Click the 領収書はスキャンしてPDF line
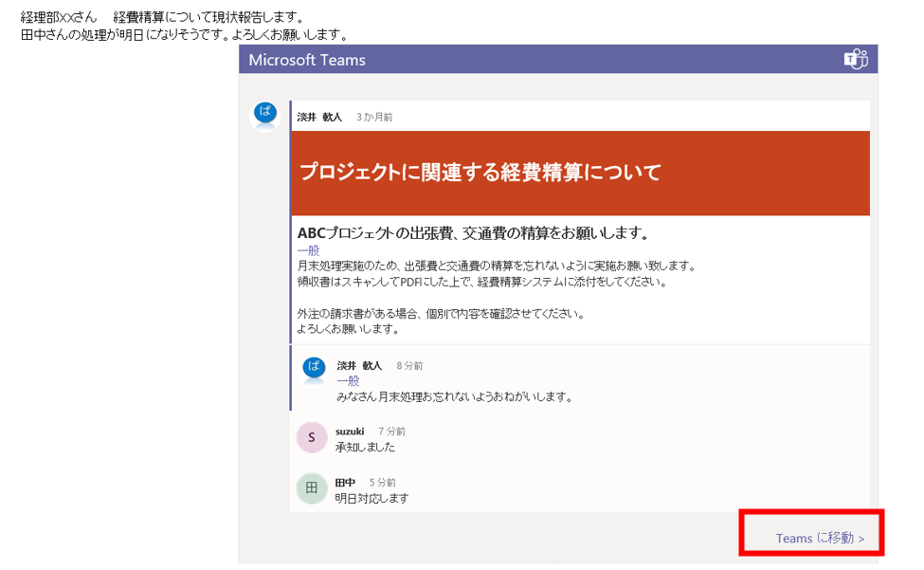 pos(482,282)
